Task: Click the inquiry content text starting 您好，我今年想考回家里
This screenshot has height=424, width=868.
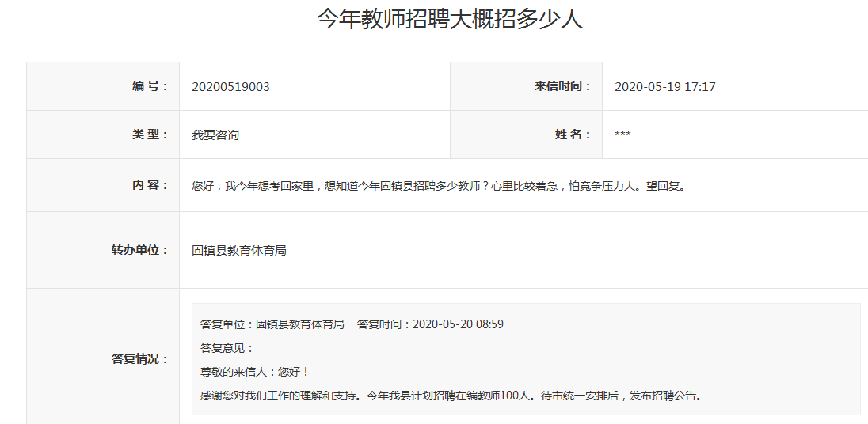Action: 437,187
